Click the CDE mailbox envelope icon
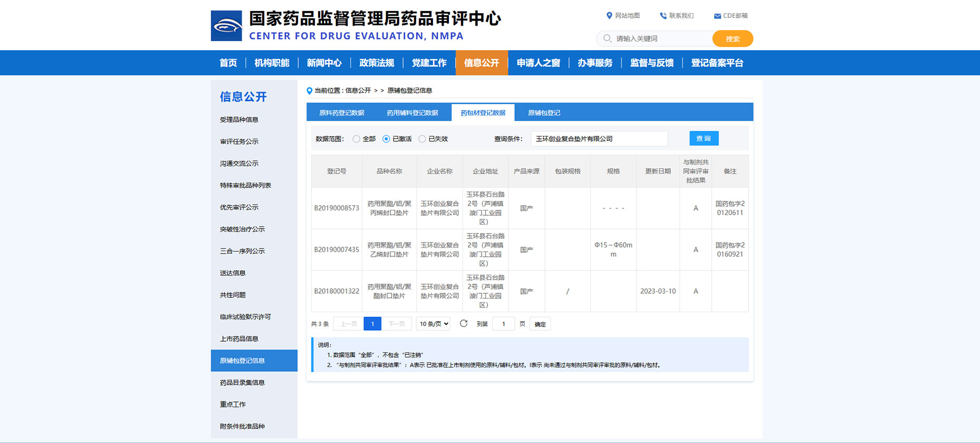This screenshot has width=980, height=443. [x=717, y=16]
